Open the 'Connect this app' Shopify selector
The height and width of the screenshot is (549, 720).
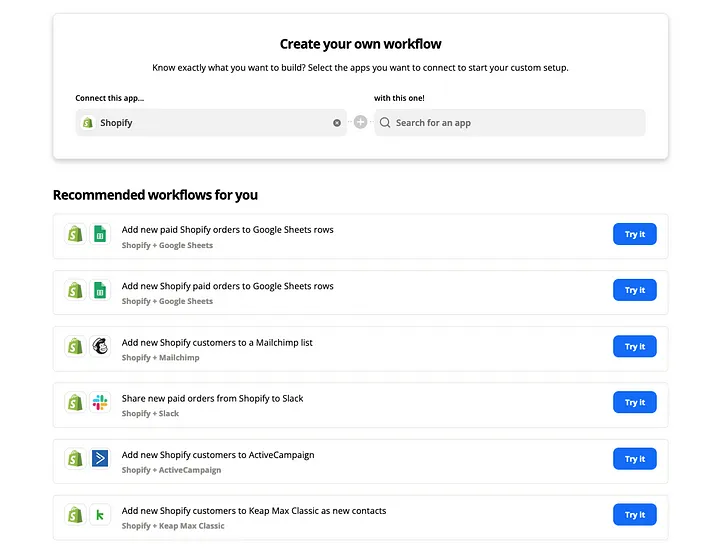pos(211,123)
